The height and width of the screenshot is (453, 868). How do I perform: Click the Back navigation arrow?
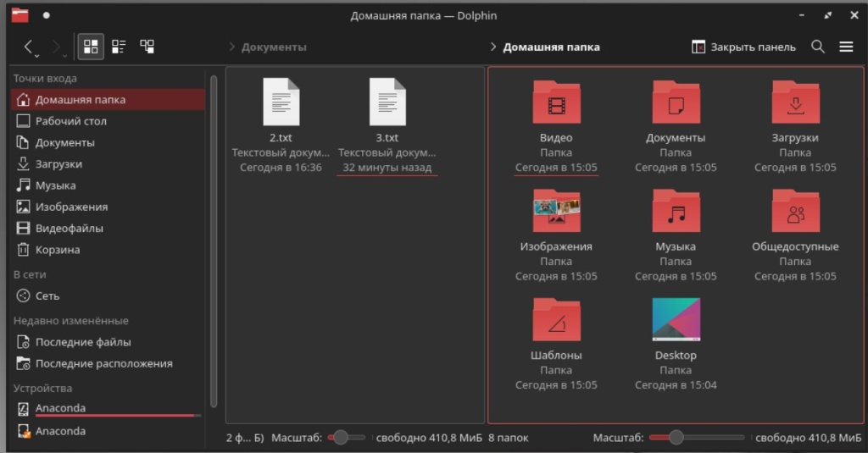(x=29, y=47)
